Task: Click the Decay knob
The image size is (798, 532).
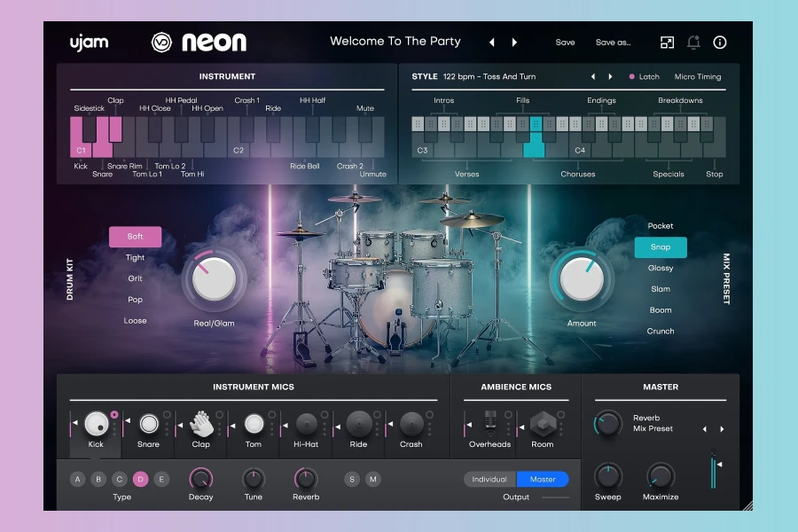Action: [201, 479]
